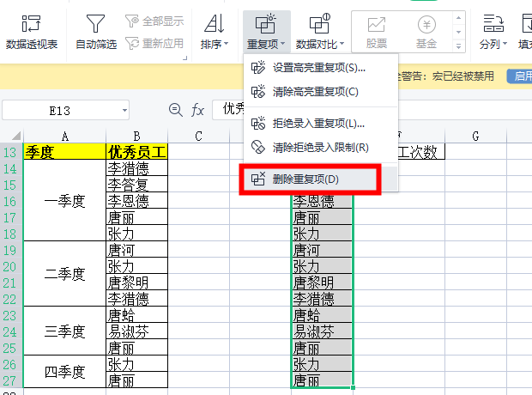532x395 pixels.
Task: Click the selection fill handle below row 27
Action: click(x=354, y=387)
